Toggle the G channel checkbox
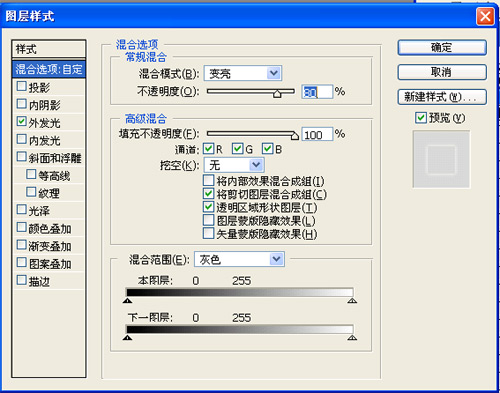This screenshot has width=500, height=393. [238, 148]
